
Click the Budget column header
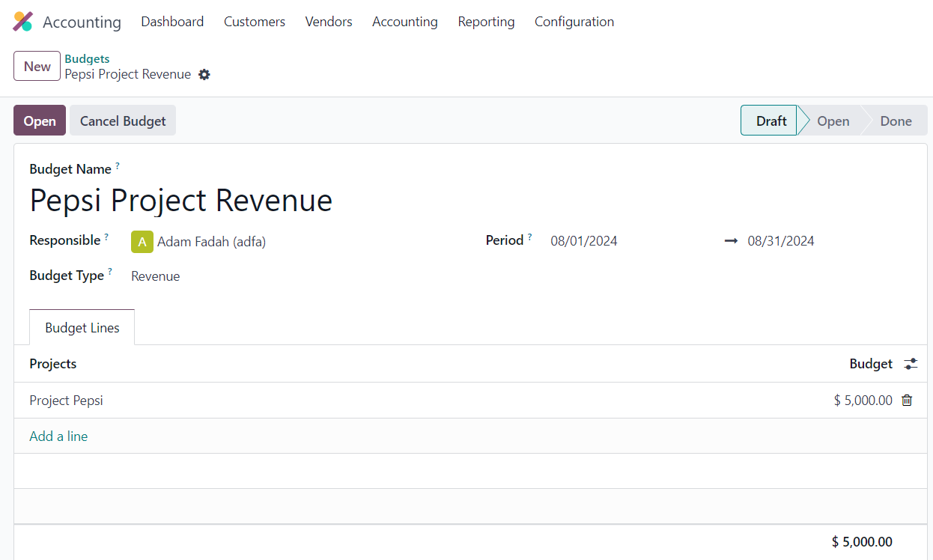[871, 364]
